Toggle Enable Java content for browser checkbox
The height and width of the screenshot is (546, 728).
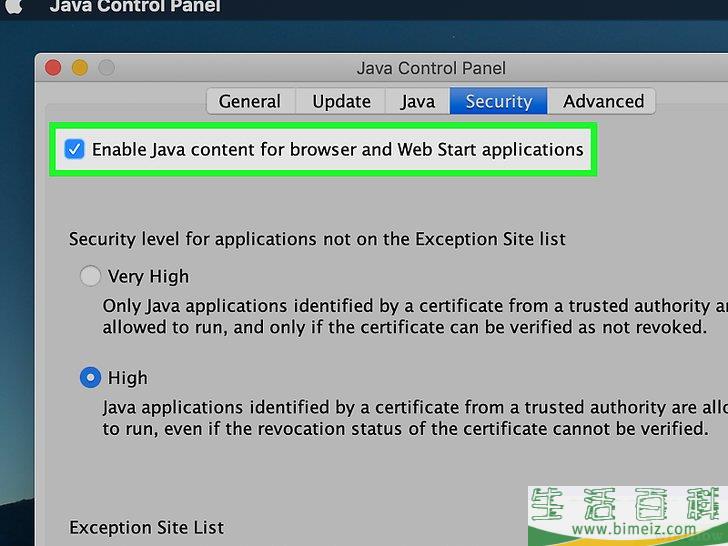tap(74, 150)
